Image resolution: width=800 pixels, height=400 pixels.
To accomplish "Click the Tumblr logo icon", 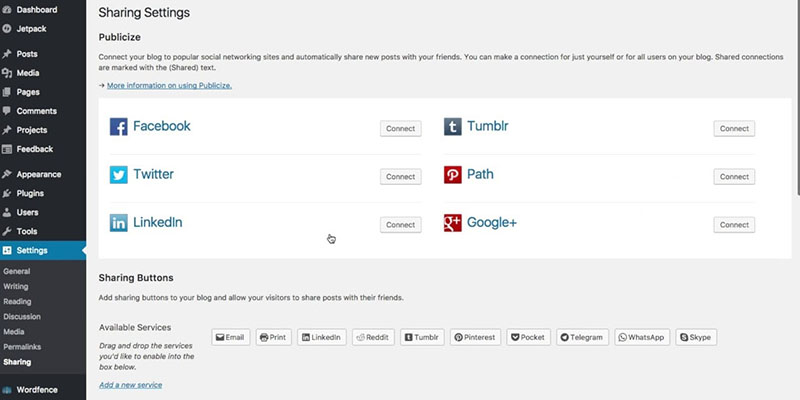I will coord(453,127).
